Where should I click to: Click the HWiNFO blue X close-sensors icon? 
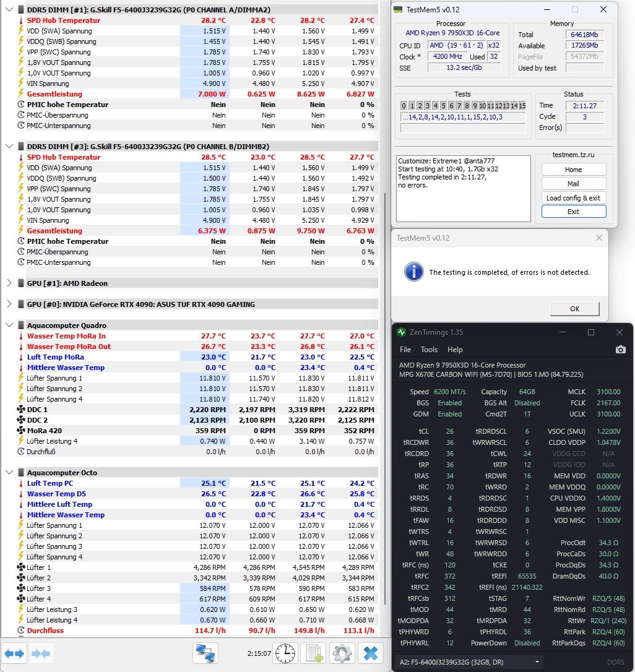(x=371, y=653)
